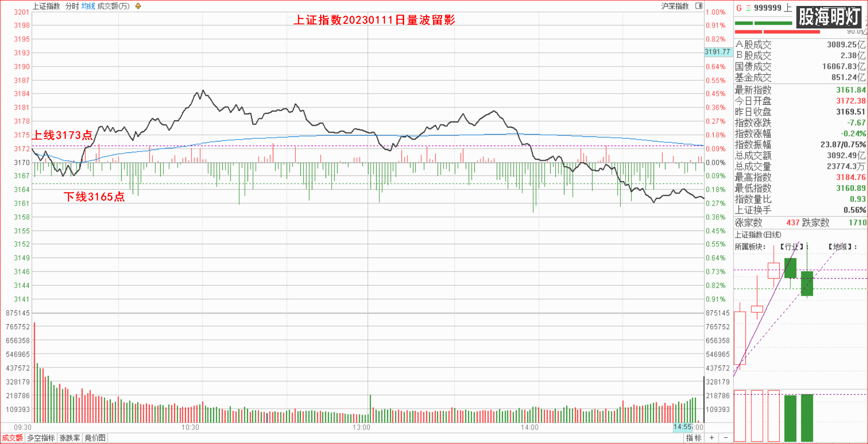Click the 涨家数 count 437
Screen dimensions: 868x444
click(793, 223)
